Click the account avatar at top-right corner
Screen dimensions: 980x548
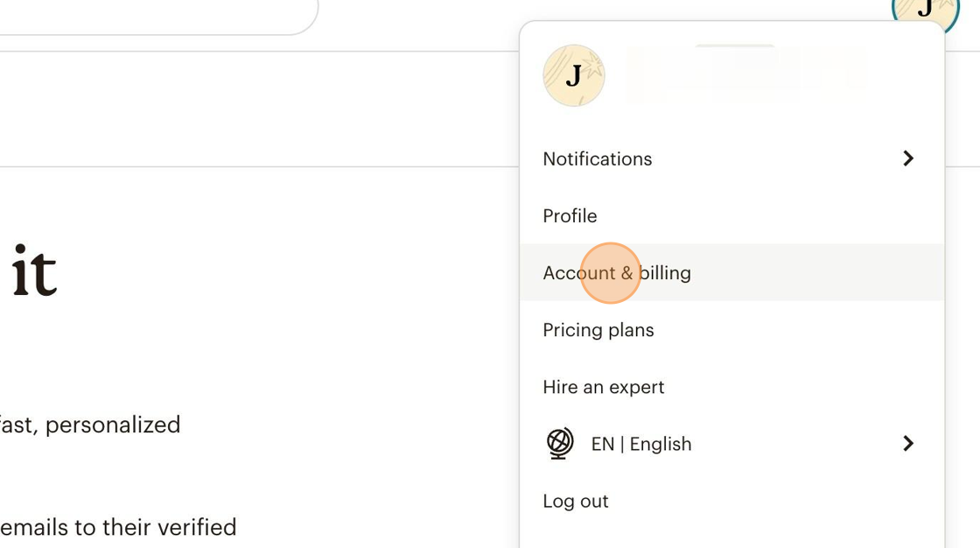pyautogui.click(x=925, y=11)
